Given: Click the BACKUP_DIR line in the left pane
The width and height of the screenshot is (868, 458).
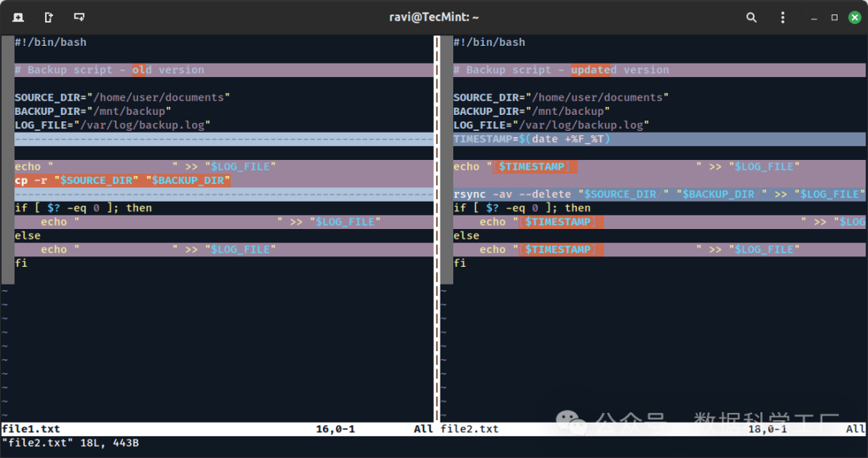Looking at the screenshot, I should [92, 111].
